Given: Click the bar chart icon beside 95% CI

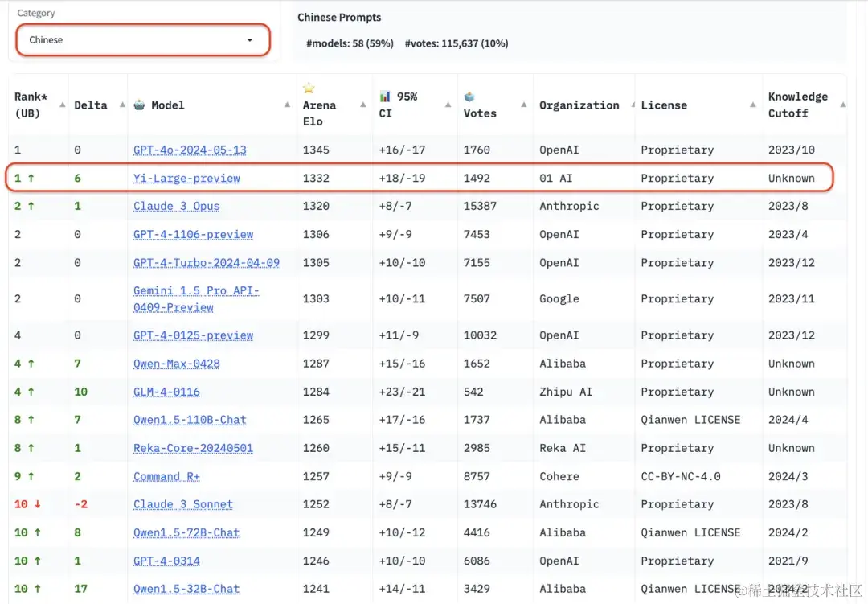Looking at the screenshot, I should click(x=385, y=97).
